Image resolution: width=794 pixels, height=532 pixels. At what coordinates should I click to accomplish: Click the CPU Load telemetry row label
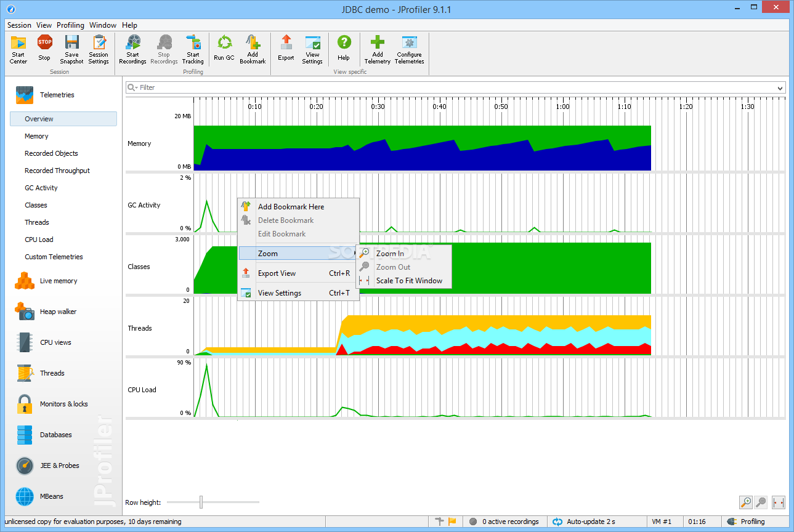pyautogui.click(x=142, y=390)
